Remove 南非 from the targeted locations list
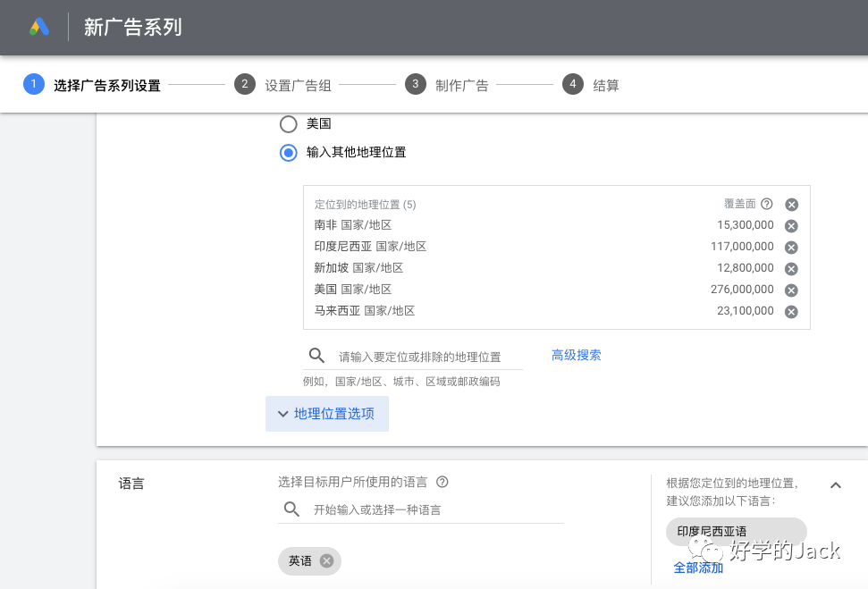 tap(790, 225)
